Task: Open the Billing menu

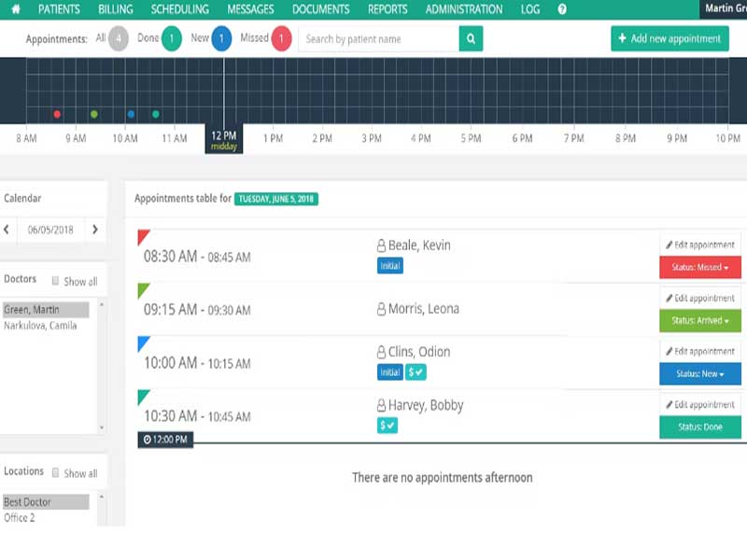Action: tap(116, 9)
